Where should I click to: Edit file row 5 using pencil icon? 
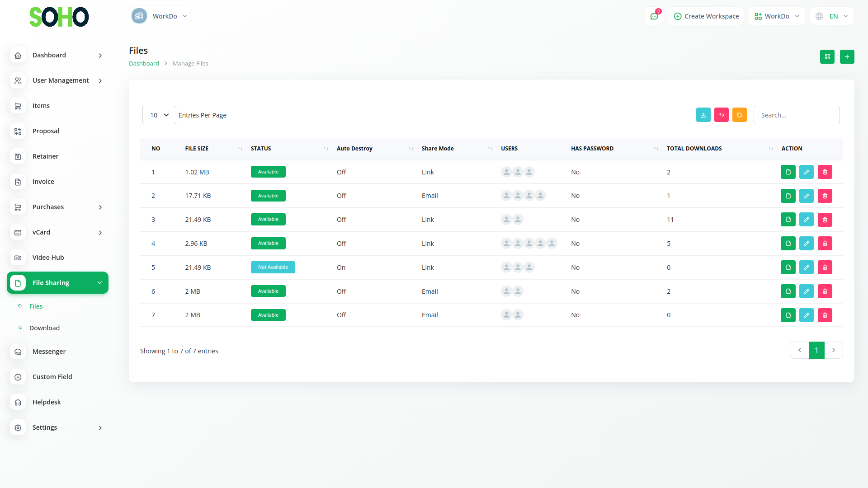806,267
